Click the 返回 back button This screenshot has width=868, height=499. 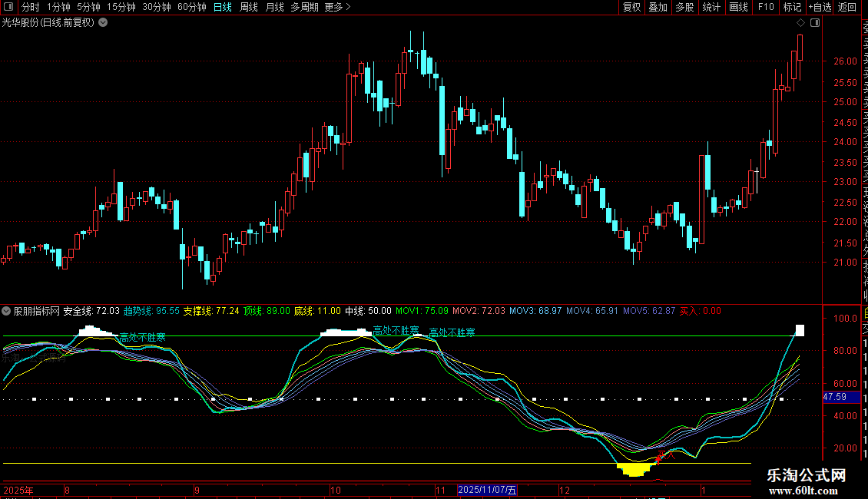(847, 8)
